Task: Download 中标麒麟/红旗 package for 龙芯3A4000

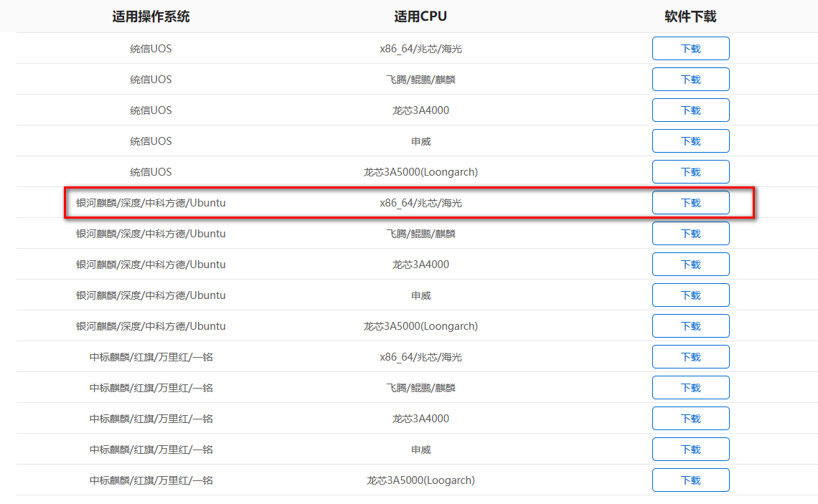Action: point(691,418)
